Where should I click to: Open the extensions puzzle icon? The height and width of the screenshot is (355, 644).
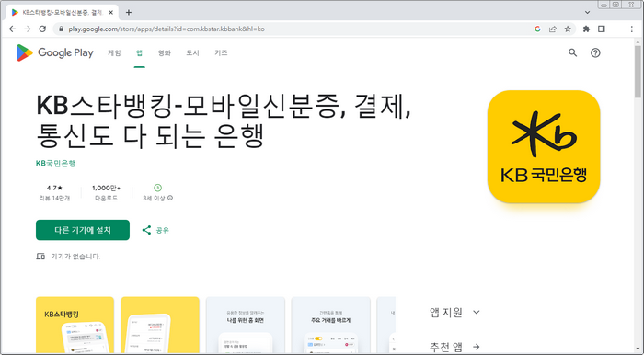pos(586,29)
